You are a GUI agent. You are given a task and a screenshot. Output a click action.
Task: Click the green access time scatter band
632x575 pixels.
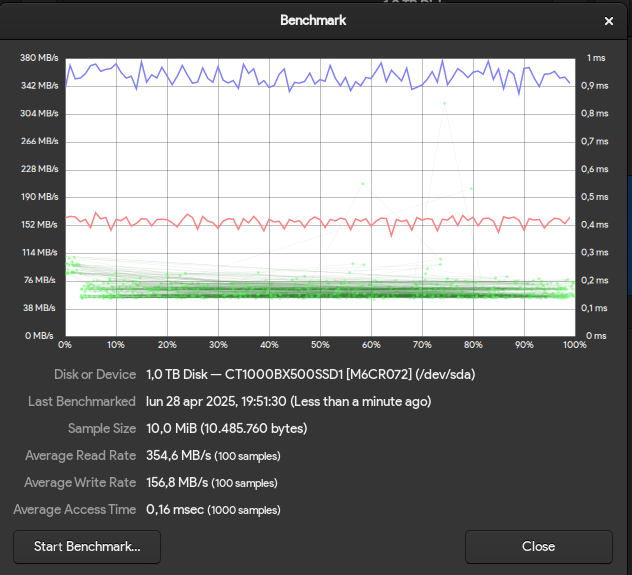click(x=300, y=290)
